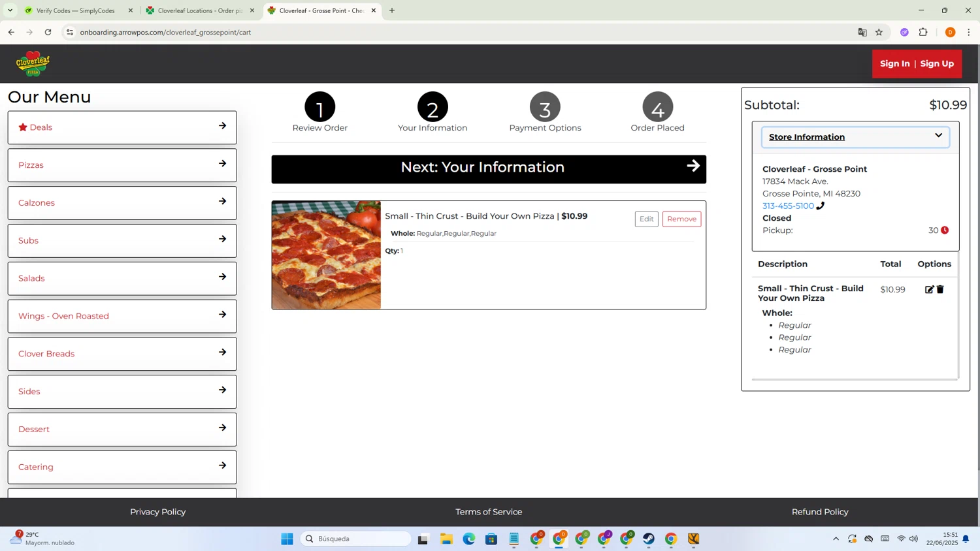The width and height of the screenshot is (980, 551).
Task: Open Microsoft Store from the taskbar
Action: tap(491, 539)
